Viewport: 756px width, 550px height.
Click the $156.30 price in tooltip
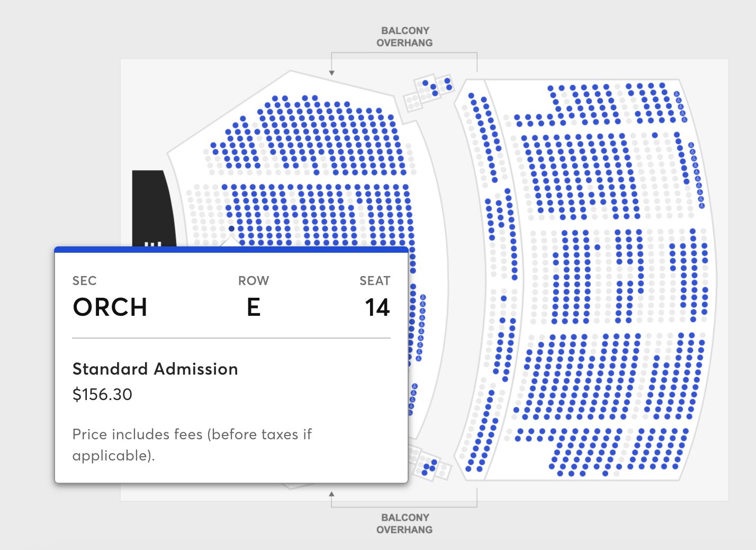click(102, 395)
